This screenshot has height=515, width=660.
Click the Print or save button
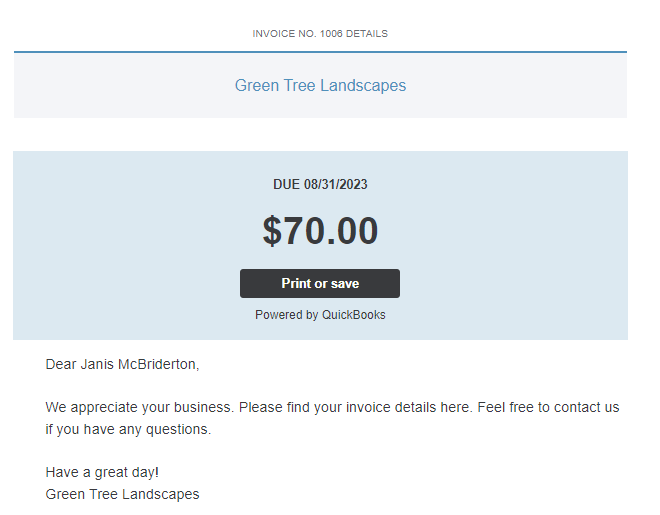320,283
